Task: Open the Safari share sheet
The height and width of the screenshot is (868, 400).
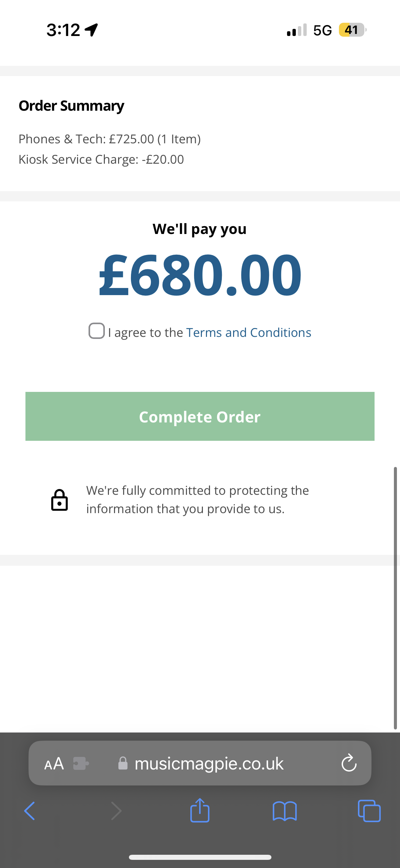Action: tap(200, 810)
